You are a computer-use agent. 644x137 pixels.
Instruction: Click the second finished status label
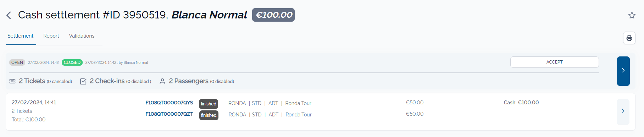(x=209, y=115)
